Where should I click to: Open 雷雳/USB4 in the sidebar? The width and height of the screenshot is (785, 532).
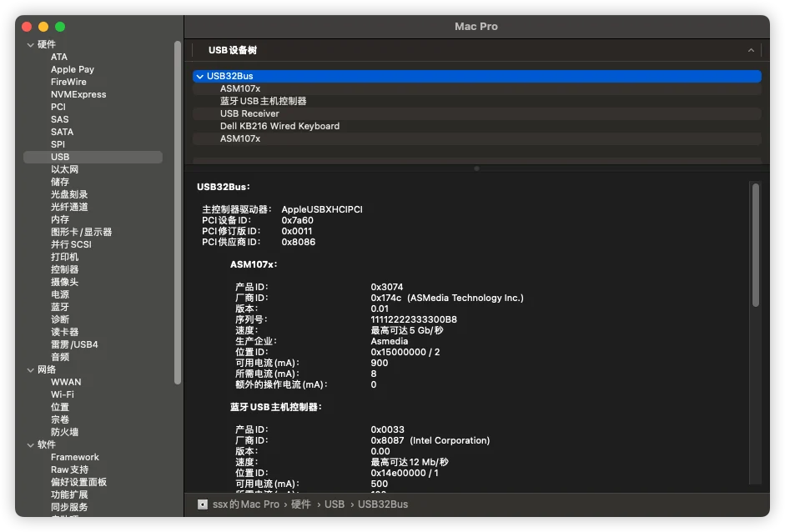74,345
